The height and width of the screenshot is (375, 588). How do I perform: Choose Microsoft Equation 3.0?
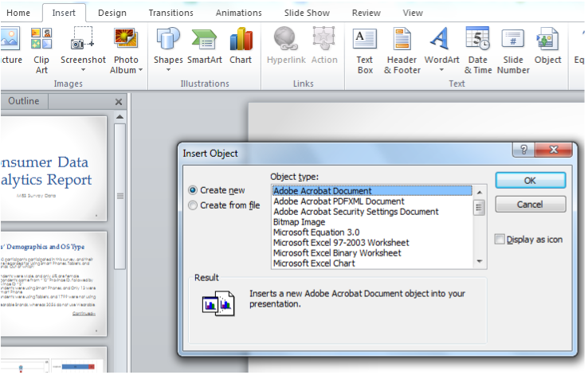372,232
